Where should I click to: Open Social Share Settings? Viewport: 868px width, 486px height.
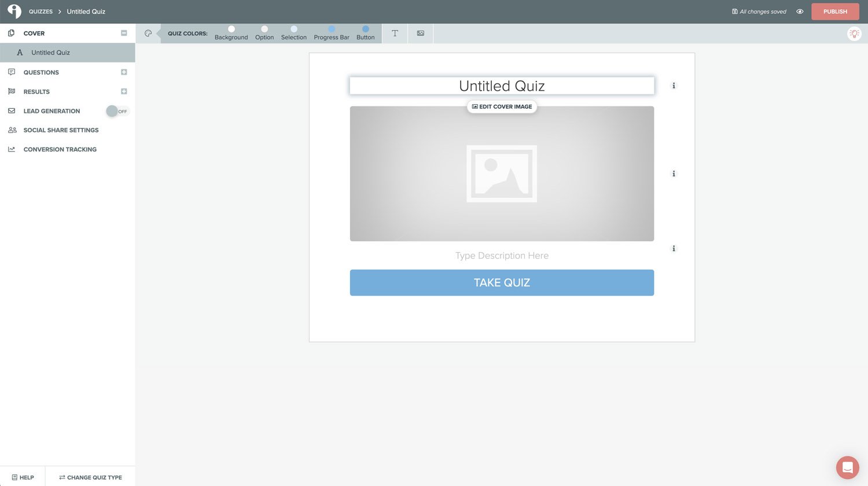coord(61,130)
